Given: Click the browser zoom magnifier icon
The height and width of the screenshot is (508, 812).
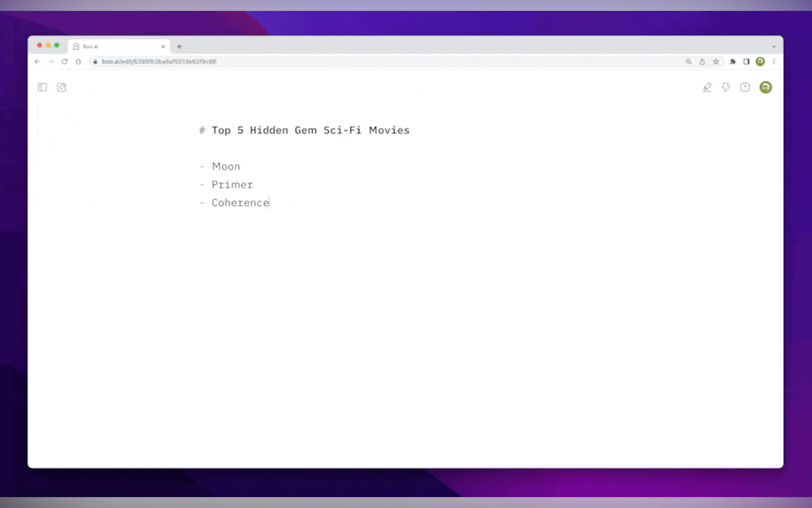Looking at the screenshot, I should coord(689,61).
